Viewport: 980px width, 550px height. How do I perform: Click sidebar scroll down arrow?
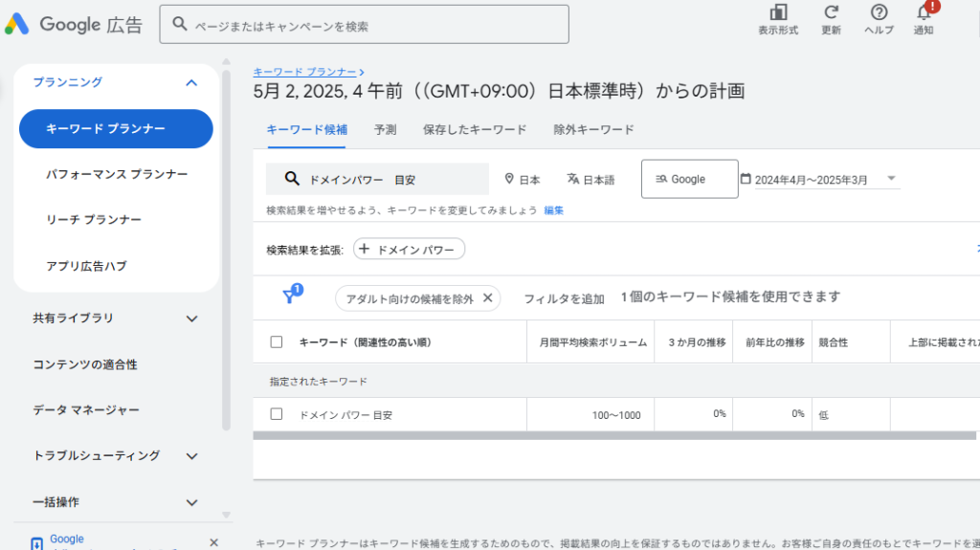(x=226, y=515)
